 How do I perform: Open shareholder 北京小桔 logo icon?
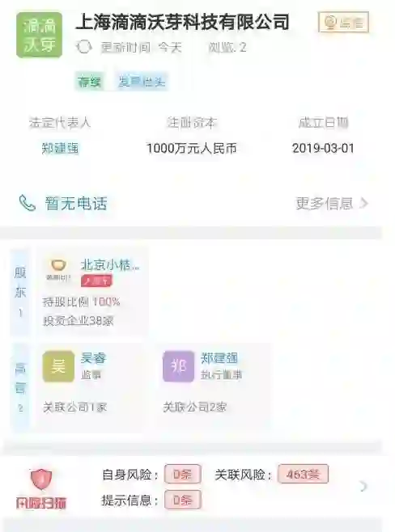pyautogui.click(x=58, y=269)
